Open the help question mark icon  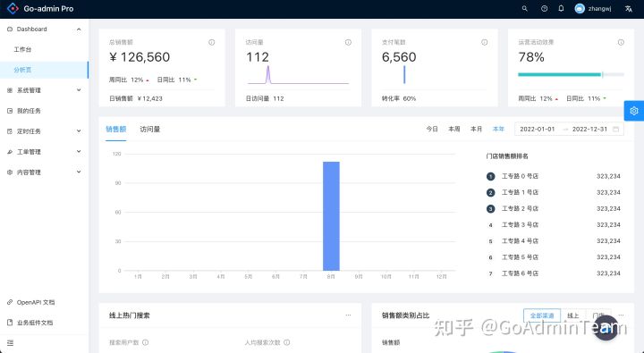[x=544, y=9]
